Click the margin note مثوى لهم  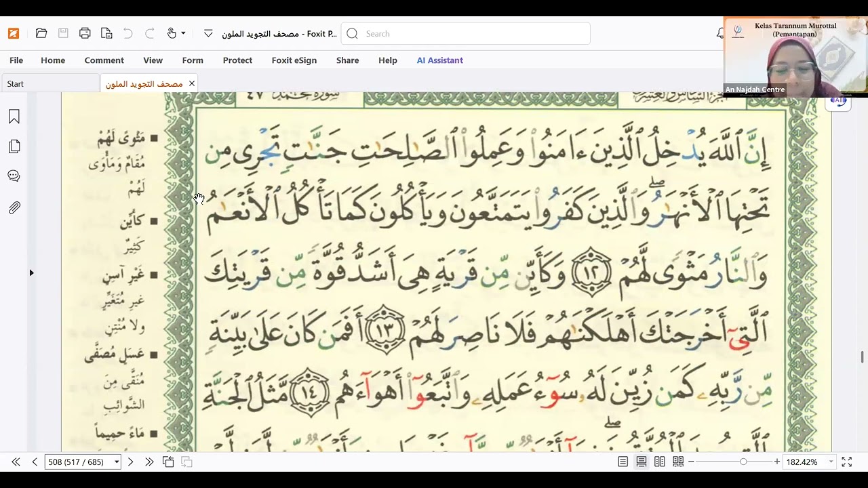(x=121, y=138)
